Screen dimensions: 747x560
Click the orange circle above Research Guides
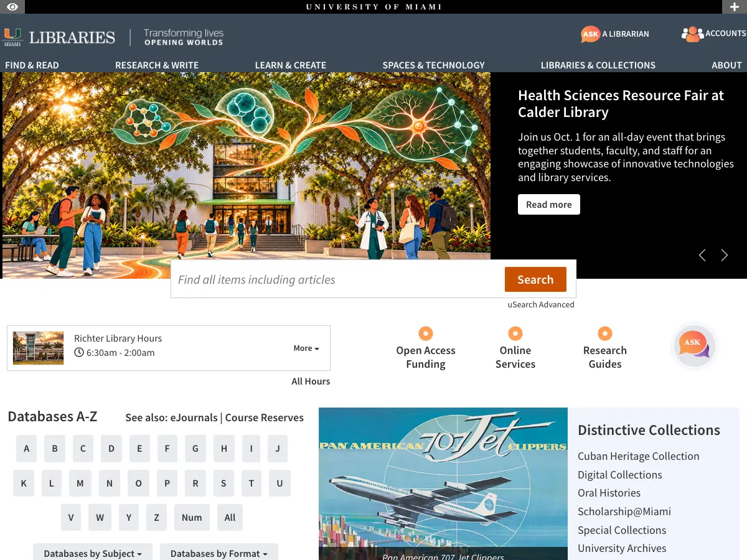[x=605, y=333]
